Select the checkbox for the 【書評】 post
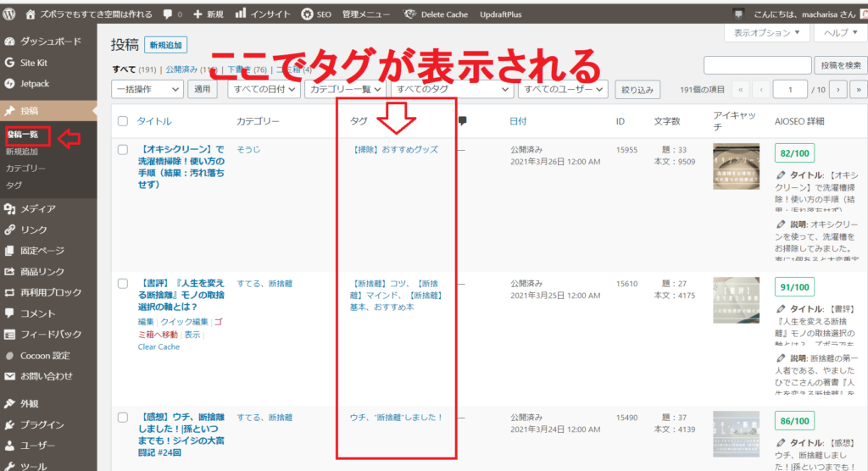 click(123, 285)
